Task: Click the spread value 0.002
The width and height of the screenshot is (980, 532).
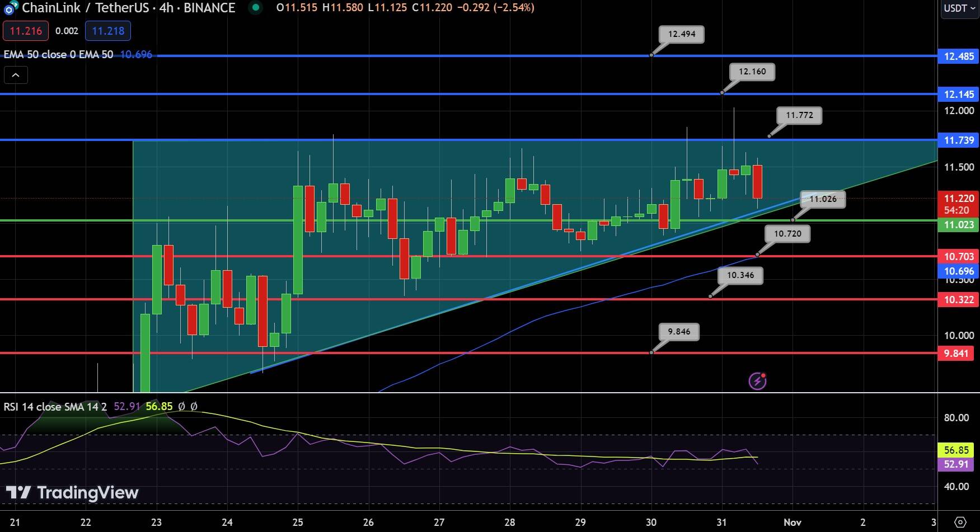Action: pyautogui.click(x=67, y=31)
